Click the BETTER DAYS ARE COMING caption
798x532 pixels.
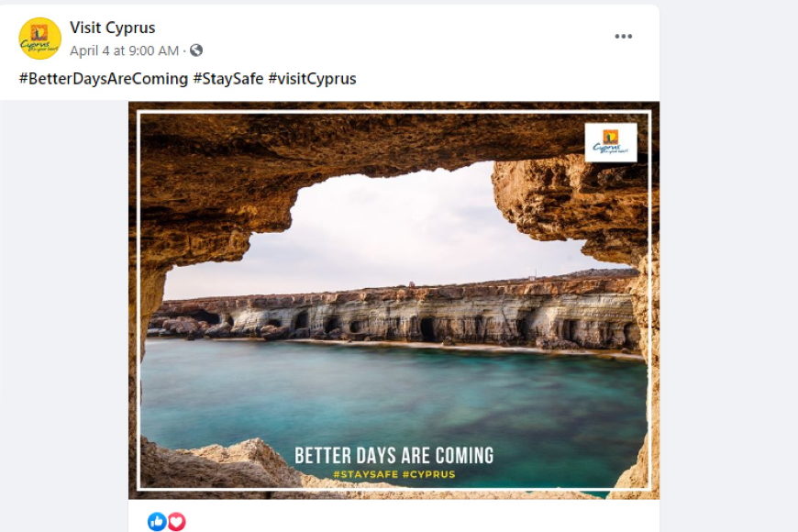click(393, 455)
